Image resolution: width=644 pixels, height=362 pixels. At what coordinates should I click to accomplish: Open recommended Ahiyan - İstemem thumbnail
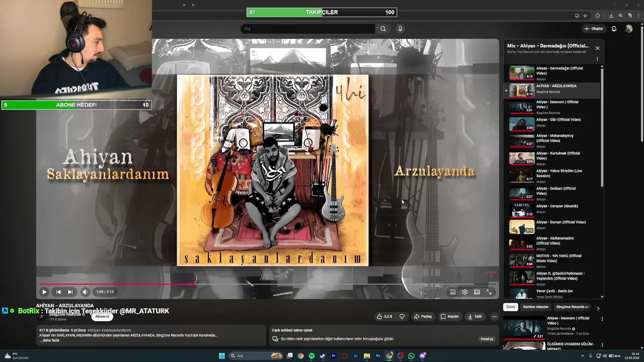pos(524,327)
